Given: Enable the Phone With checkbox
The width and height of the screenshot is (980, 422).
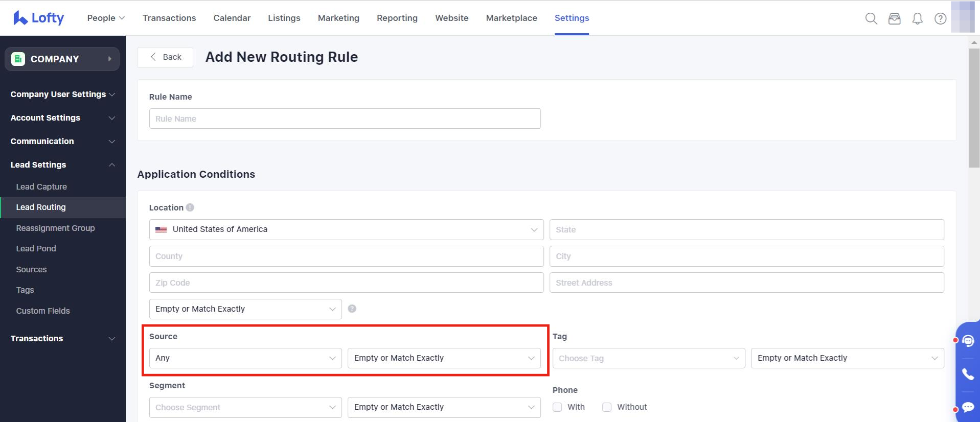Looking at the screenshot, I should point(557,407).
